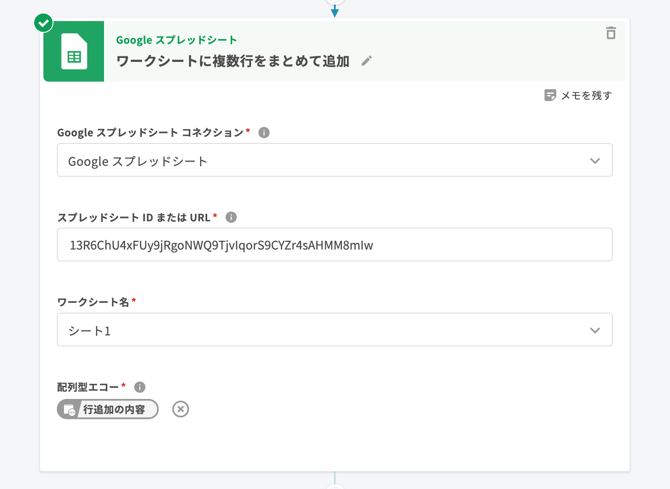Expand the worksheet name chevron arrow
The image size is (670, 489).
pyautogui.click(x=594, y=330)
